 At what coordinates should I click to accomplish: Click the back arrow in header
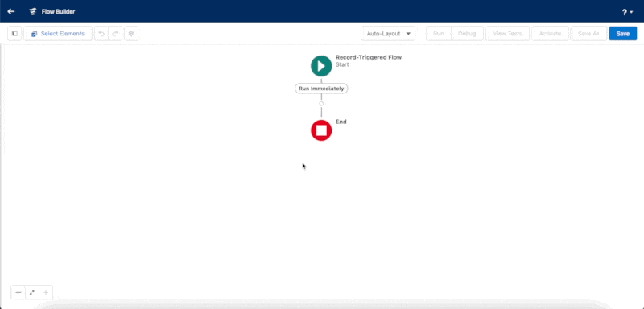11,11
